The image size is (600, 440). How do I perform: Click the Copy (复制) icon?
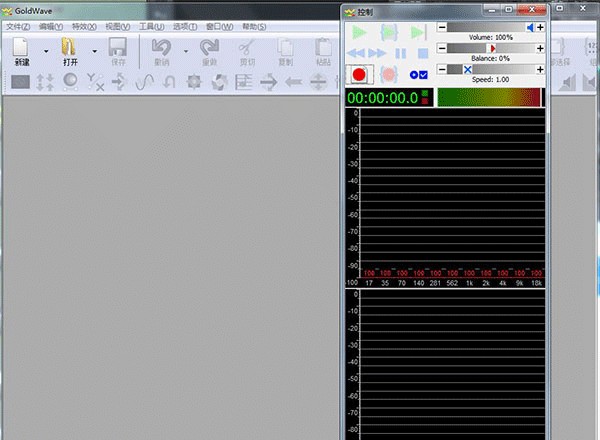pos(285,47)
